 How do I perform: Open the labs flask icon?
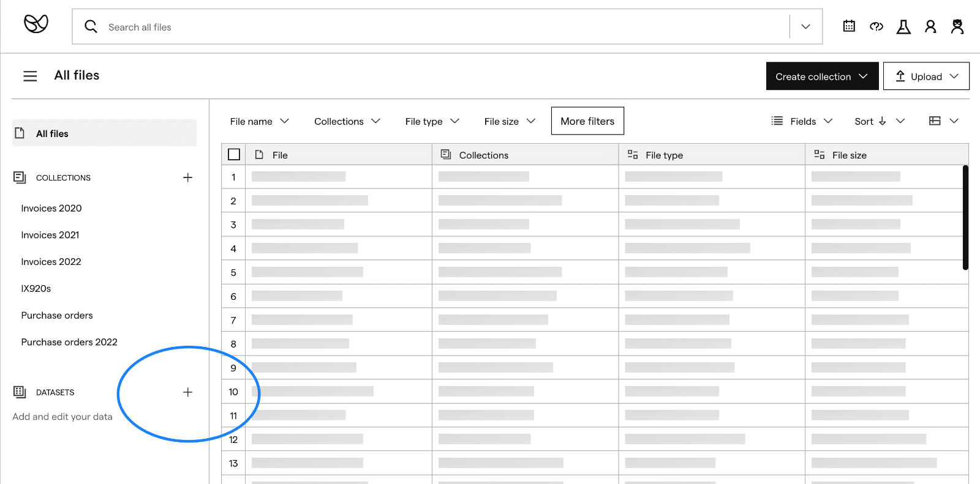click(x=903, y=26)
